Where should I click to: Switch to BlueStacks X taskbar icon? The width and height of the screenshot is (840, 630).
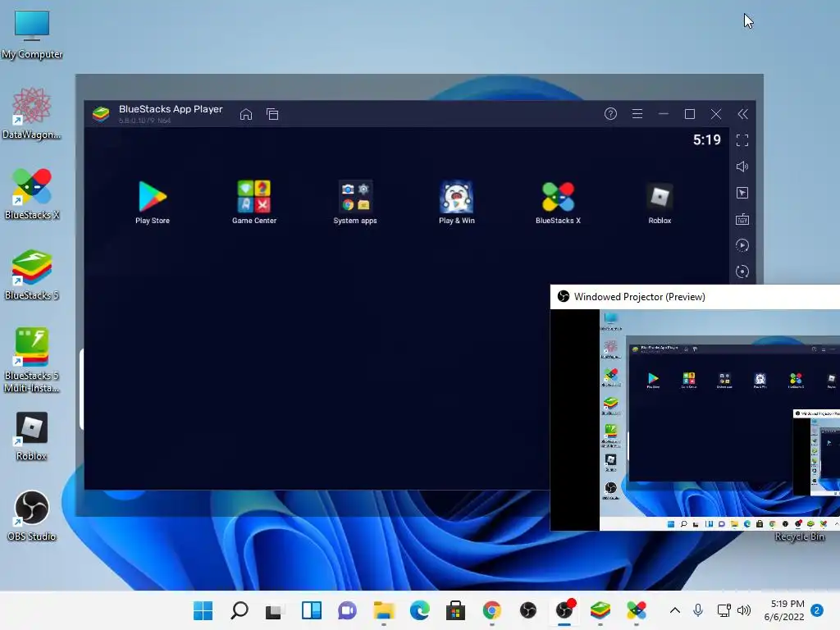(637, 610)
